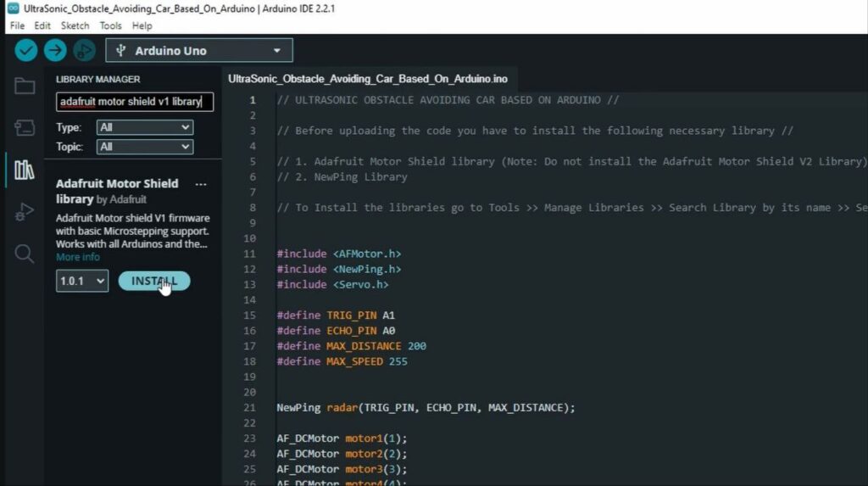This screenshot has width=868, height=486.
Task: Expand the Topic filter dropdown
Action: click(145, 147)
